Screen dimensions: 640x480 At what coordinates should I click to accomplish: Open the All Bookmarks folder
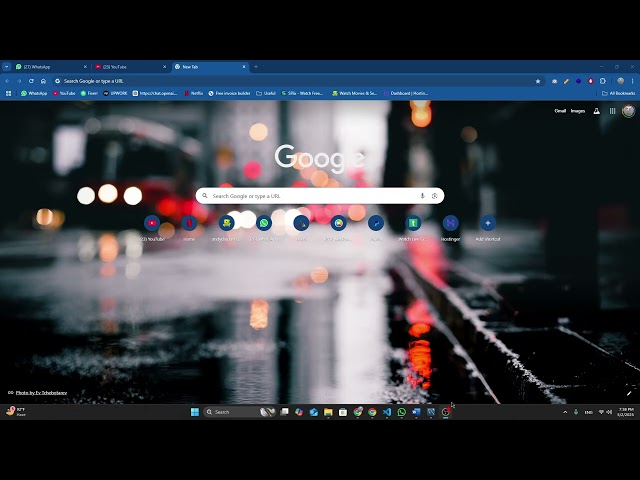(617, 93)
